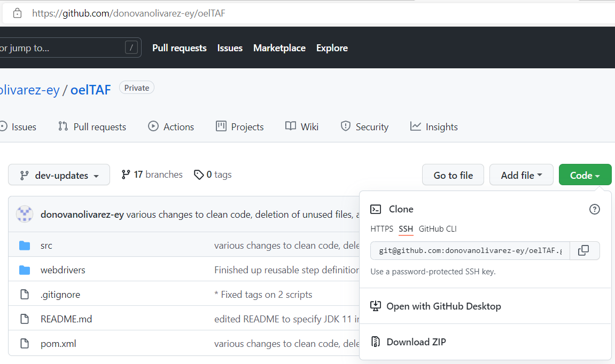
Task: Click the webdrivers folder icon
Action: pos(25,270)
